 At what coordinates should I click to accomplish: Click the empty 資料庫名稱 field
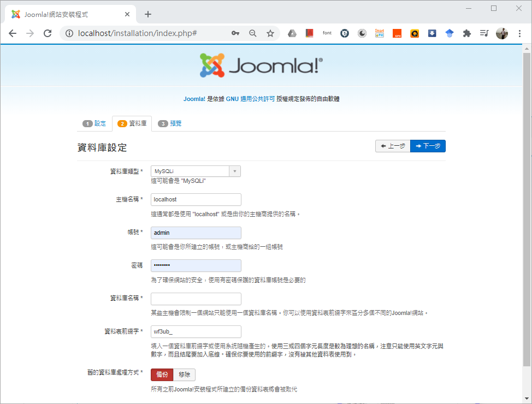(196, 299)
